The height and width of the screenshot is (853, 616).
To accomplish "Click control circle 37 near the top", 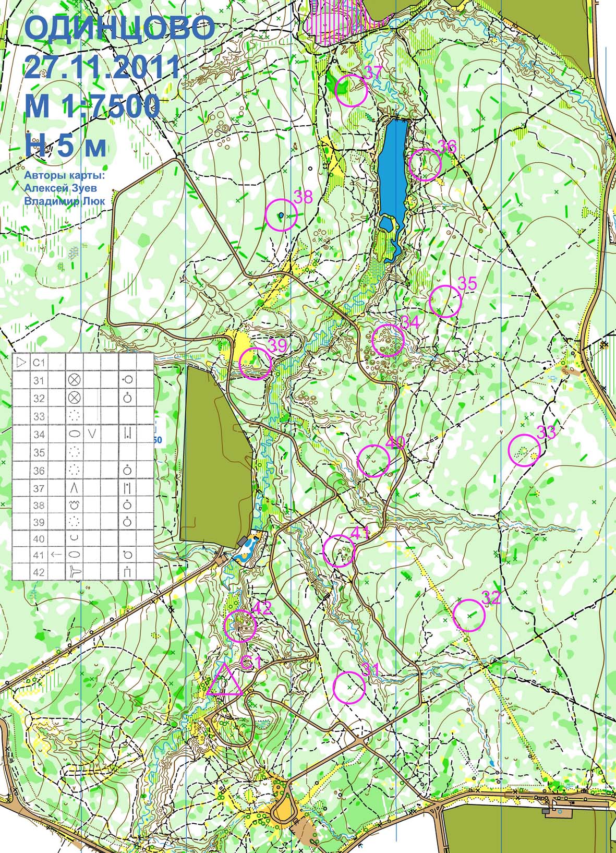I will (352, 90).
